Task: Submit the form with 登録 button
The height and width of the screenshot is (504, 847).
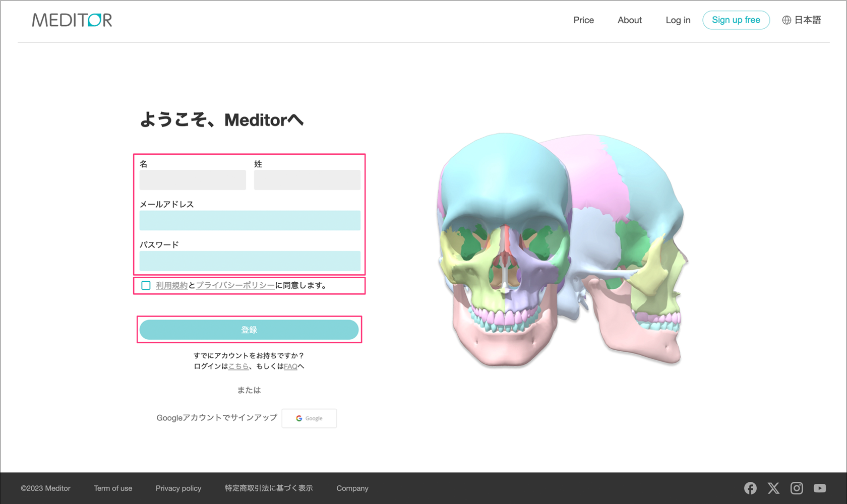Action: point(249,330)
